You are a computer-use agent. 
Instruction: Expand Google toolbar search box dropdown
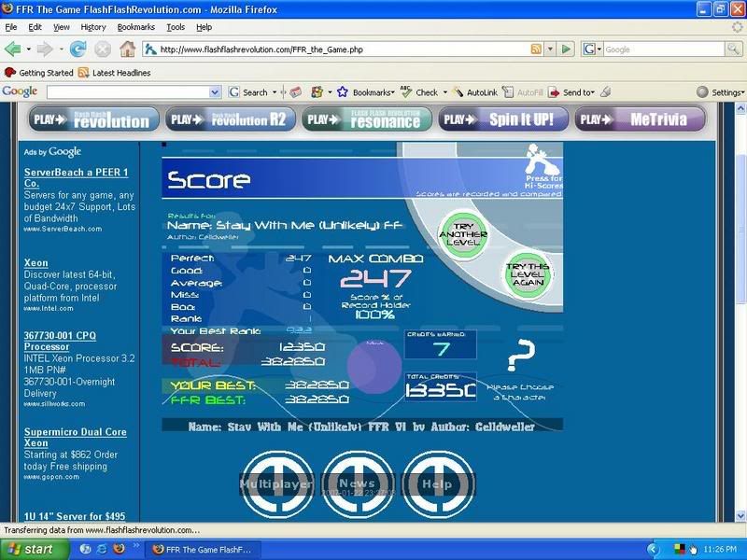[216, 92]
